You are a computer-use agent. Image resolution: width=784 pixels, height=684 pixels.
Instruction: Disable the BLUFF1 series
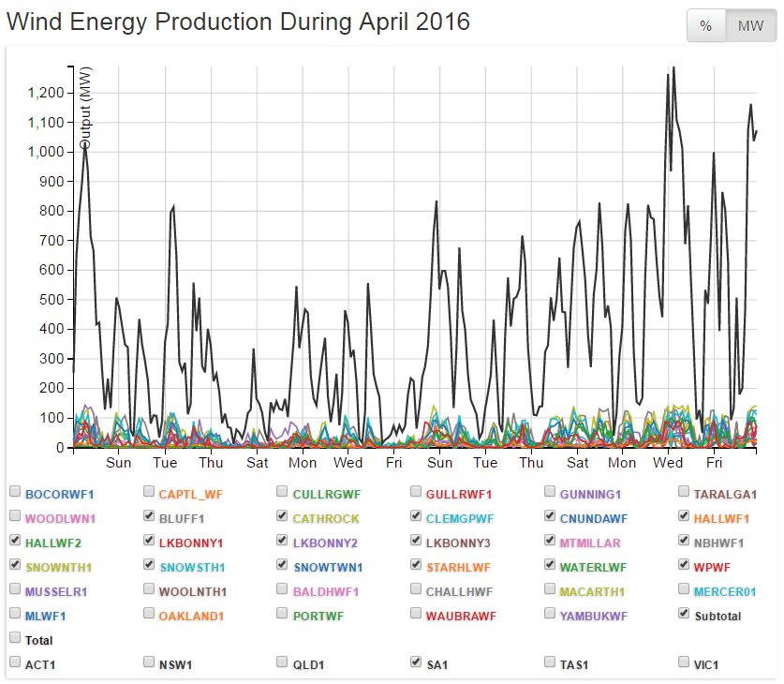(148, 514)
